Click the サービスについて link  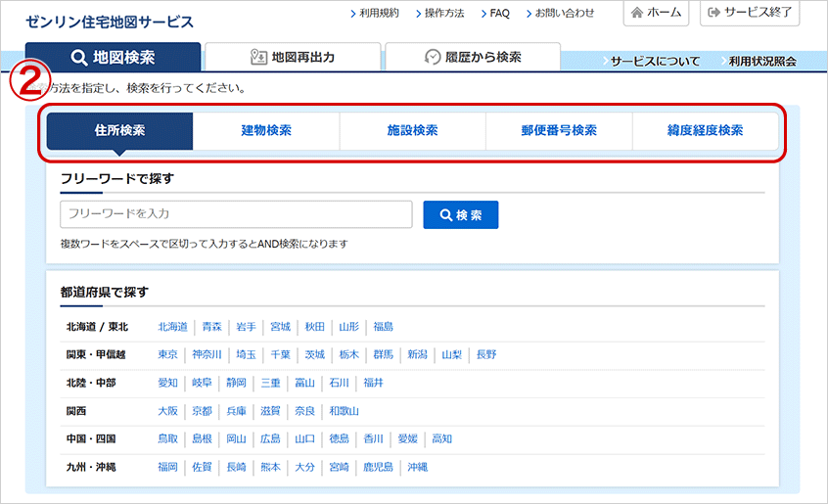pos(655,62)
